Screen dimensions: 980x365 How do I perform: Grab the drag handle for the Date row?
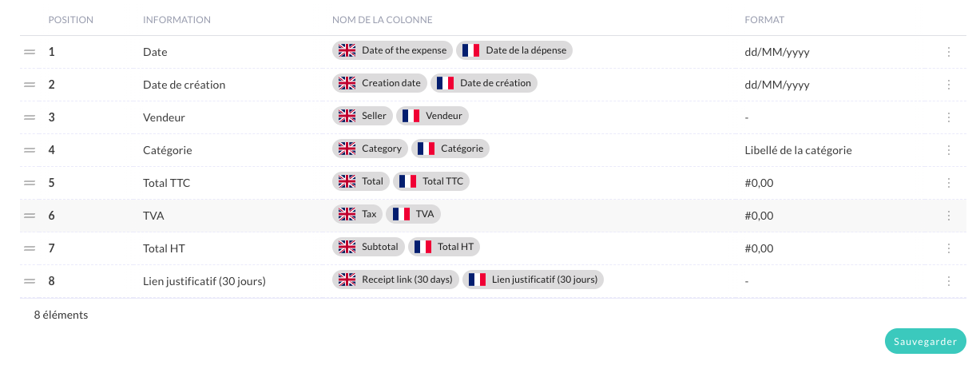point(30,52)
